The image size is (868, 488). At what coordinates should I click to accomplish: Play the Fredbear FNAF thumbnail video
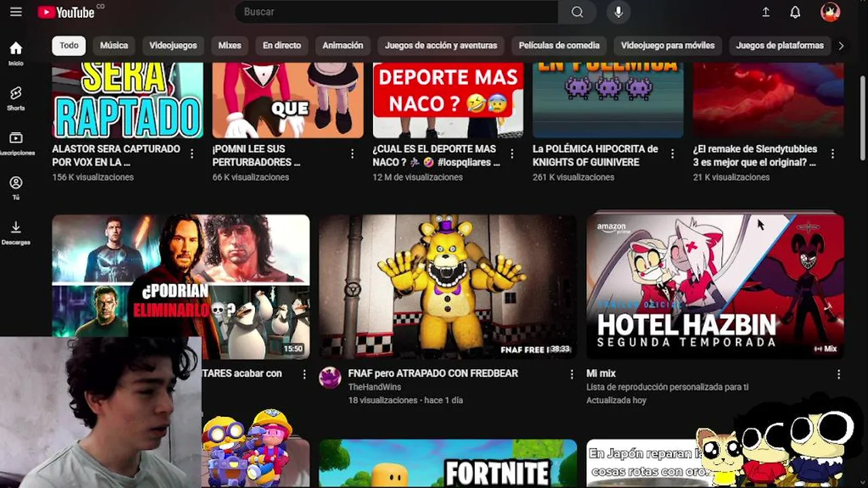click(448, 287)
